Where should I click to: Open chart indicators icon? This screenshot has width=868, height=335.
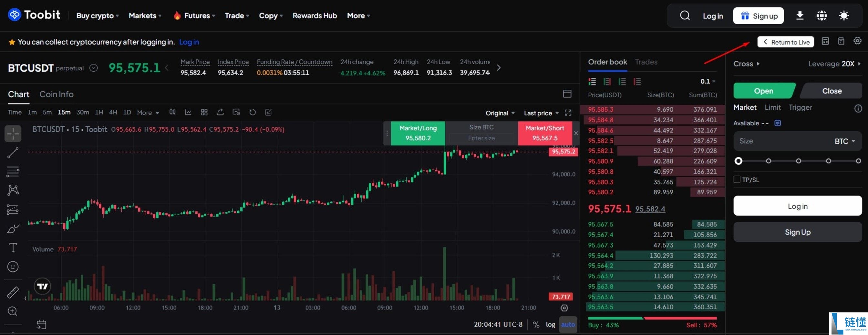pyautogui.click(x=188, y=112)
